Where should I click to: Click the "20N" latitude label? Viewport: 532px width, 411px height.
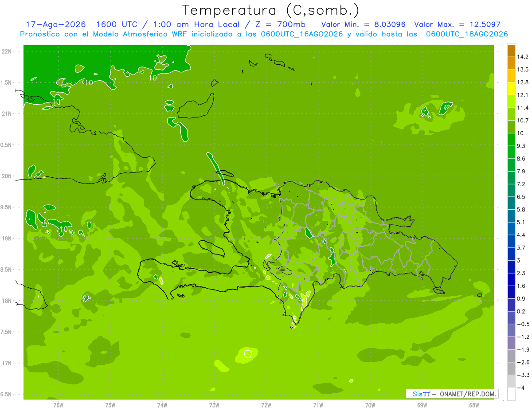tap(7, 176)
